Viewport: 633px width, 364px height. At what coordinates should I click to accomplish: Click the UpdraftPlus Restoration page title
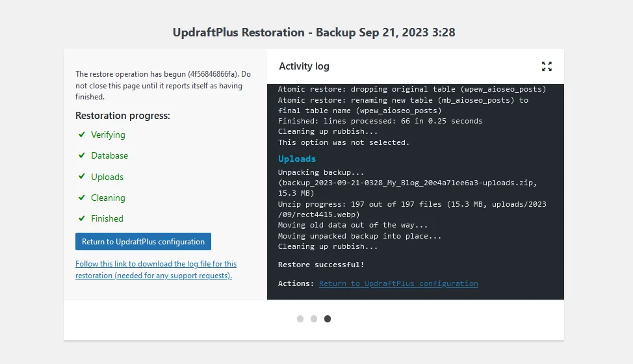pyautogui.click(x=314, y=32)
